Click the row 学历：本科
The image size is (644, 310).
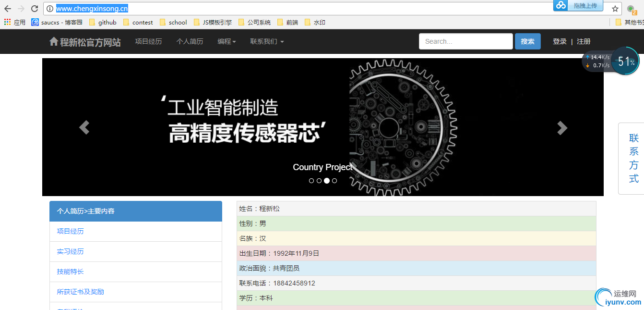(x=417, y=298)
